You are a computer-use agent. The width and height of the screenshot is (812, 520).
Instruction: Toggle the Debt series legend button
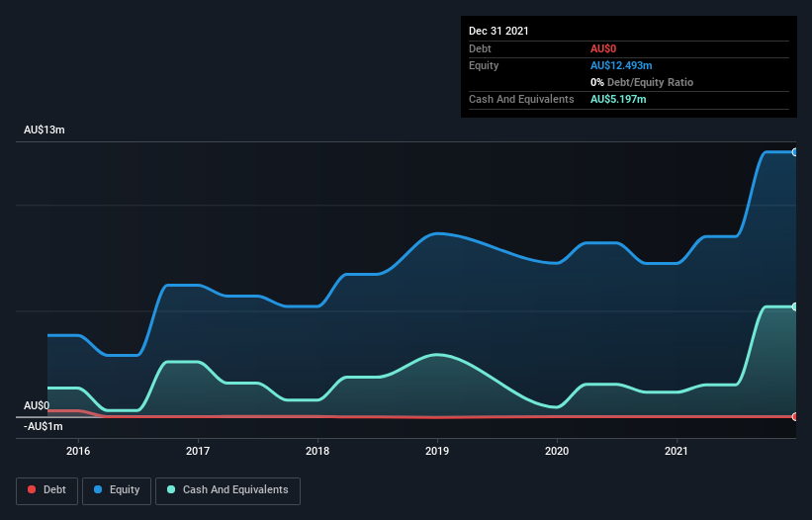pyautogui.click(x=46, y=490)
